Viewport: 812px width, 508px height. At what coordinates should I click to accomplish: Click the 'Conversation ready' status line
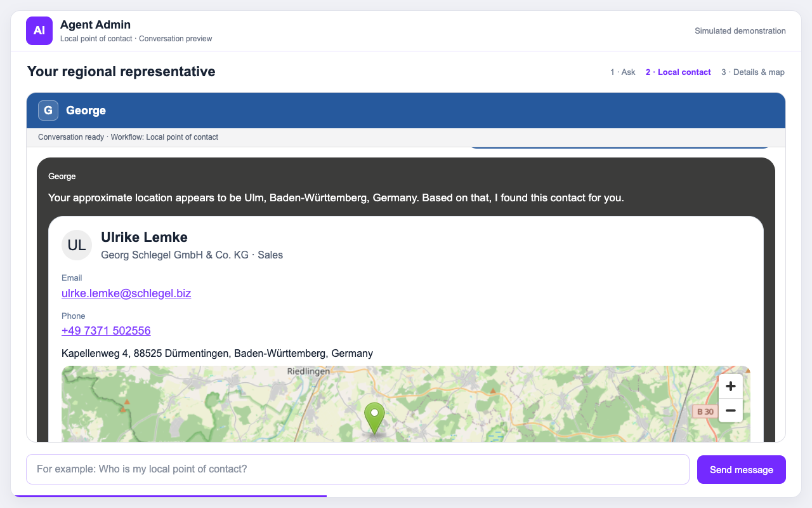tap(128, 137)
